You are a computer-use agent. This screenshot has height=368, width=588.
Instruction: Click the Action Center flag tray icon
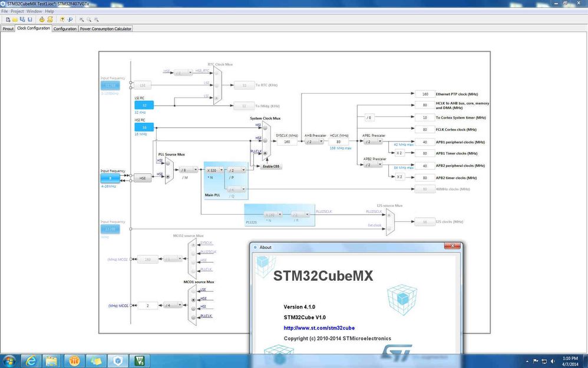(x=536, y=362)
